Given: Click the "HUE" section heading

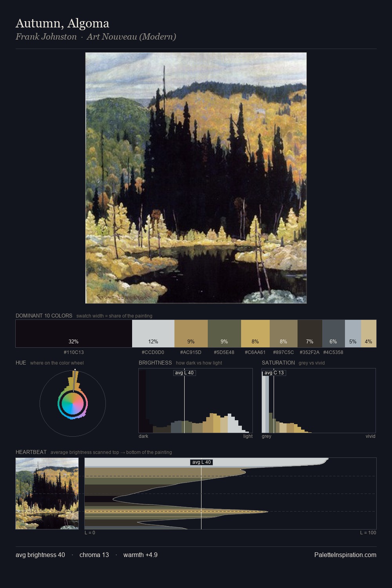Looking at the screenshot, I should (x=21, y=363).
